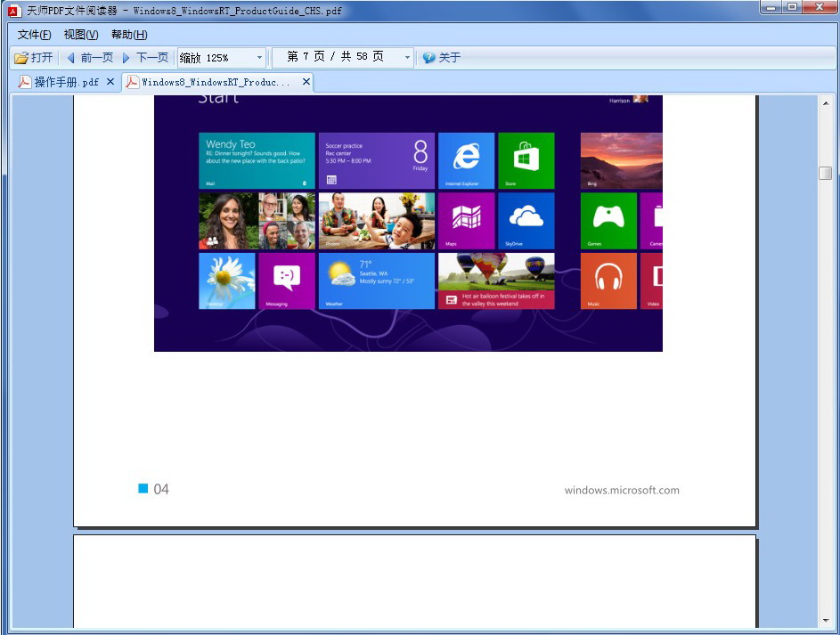This screenshot has width=840, height=635.
Task: Click the vertical scrollbar down arrow
Action: tap(826, 621)
